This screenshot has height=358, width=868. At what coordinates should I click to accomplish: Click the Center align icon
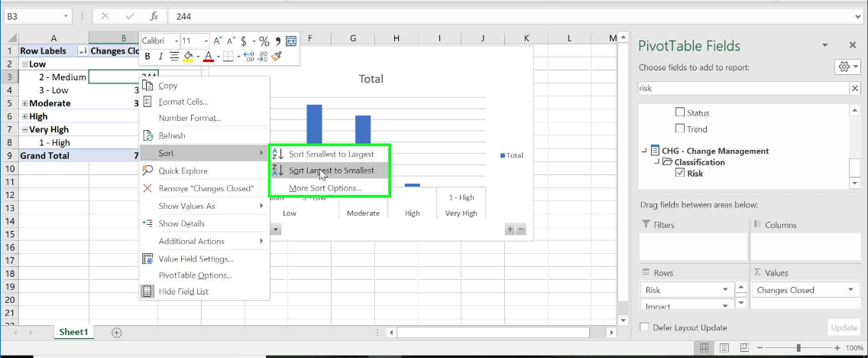pyautogui.click(x=173, y=56)
